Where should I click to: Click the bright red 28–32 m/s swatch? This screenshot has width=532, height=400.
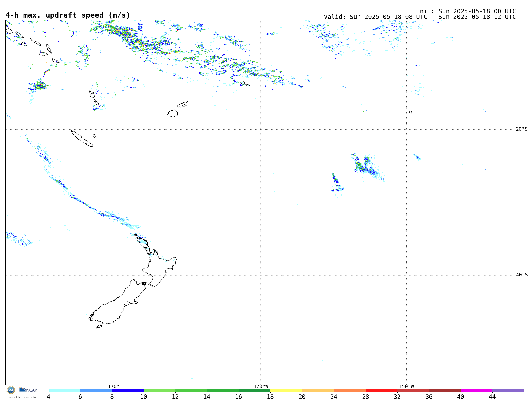coord(381,391)
